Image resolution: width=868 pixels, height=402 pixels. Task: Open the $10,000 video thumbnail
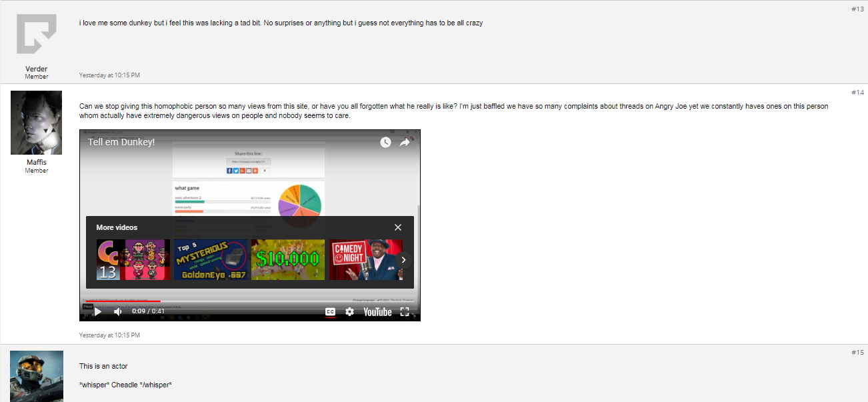click(288, 260)
